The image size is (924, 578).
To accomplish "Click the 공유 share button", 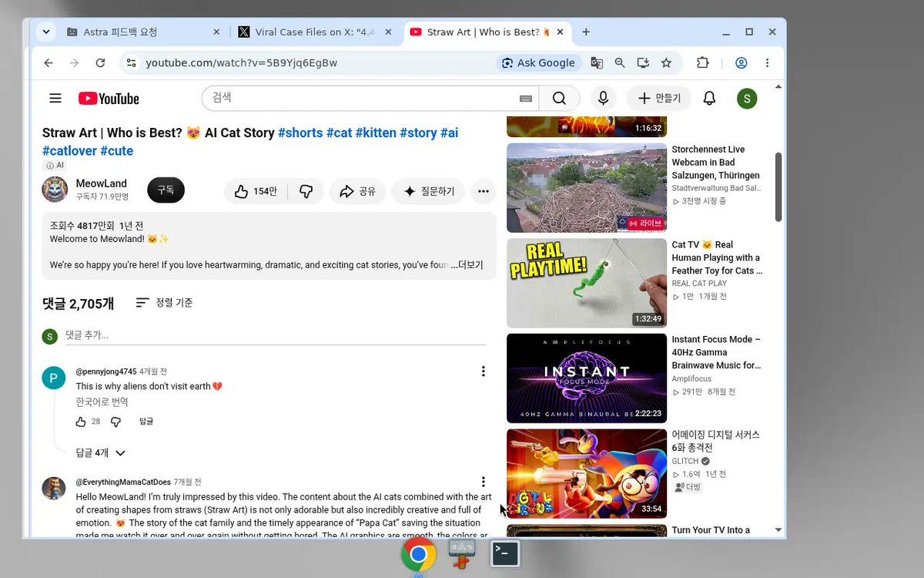I will [358, 191].
